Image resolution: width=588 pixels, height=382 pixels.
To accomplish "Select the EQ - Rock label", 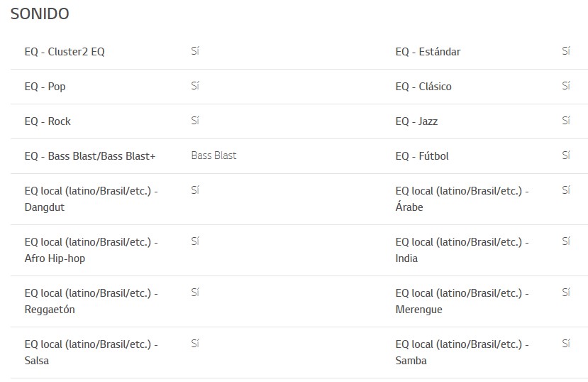I will point(48,121).
